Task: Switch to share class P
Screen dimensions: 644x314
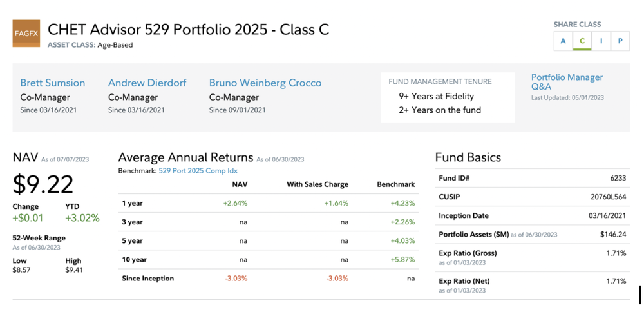Action: (620, 41)
